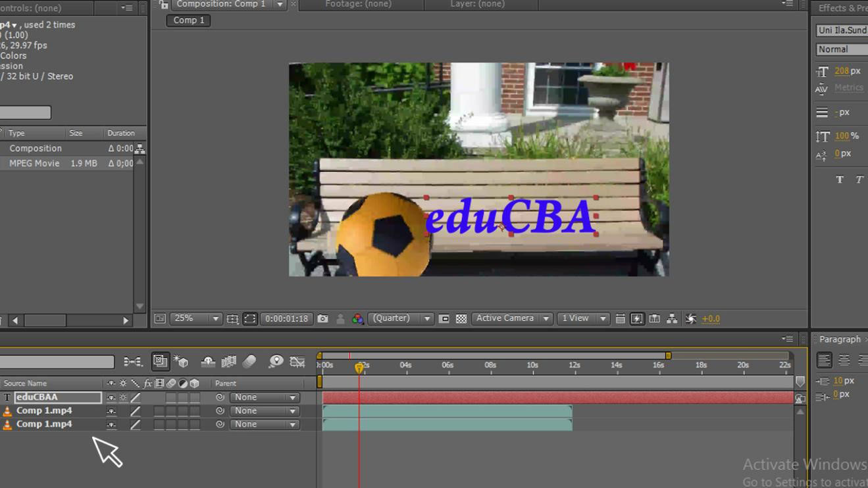Toggle the shy switch on eduCBAA layer
The width and height of the screenshot is (868, 488).
click(111, 397)
